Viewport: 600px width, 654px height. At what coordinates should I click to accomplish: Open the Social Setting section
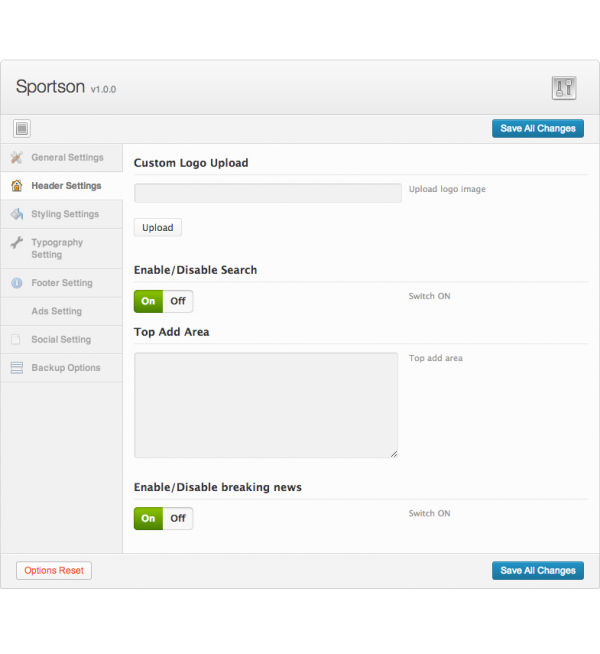click(x=60, y=340)
